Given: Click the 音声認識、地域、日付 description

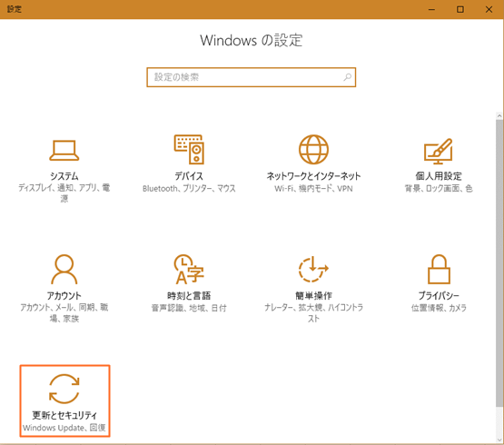Looking at the screenshot, I should (x=189, y=308).
